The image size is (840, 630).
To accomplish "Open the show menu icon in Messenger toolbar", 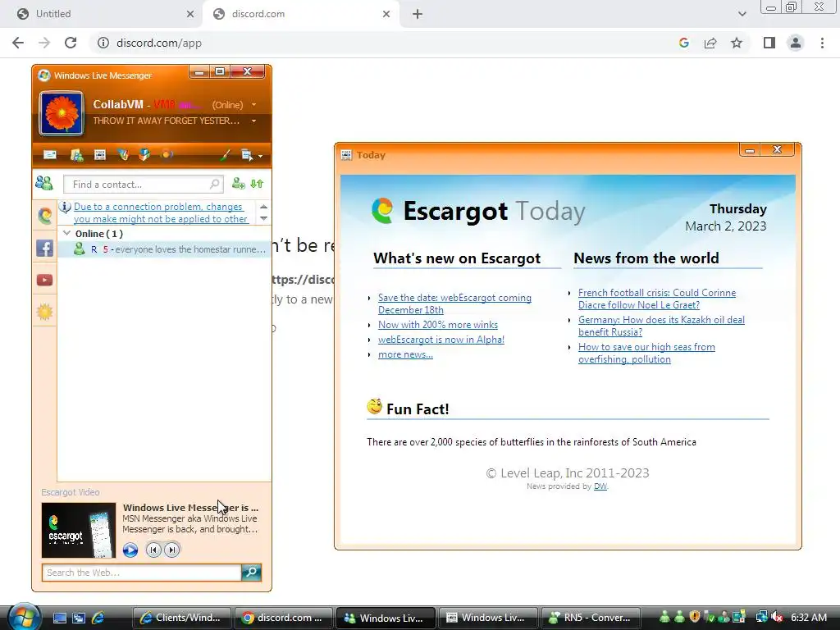I will tap(251, 155).
